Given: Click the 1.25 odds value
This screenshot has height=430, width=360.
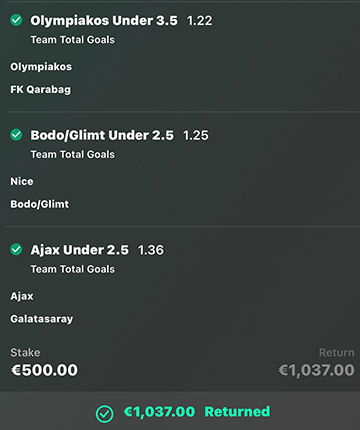Looking at the screenshot, I should pos(196,135).
